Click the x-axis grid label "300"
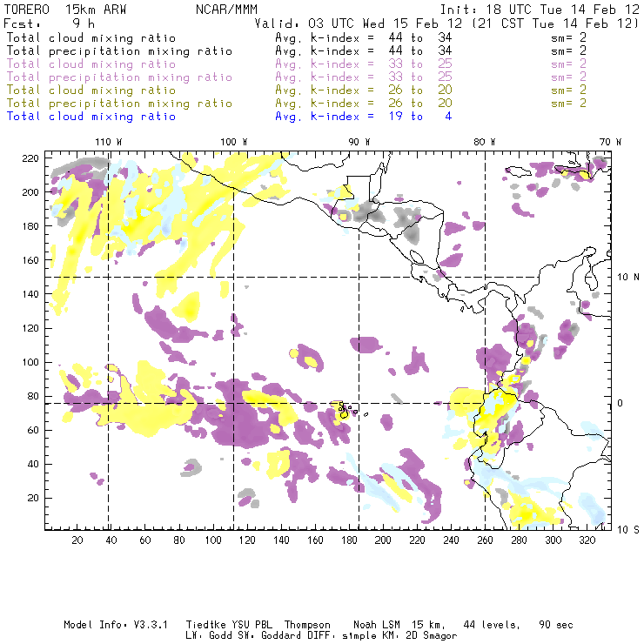The image size is (644, 644). coord(553,540)
